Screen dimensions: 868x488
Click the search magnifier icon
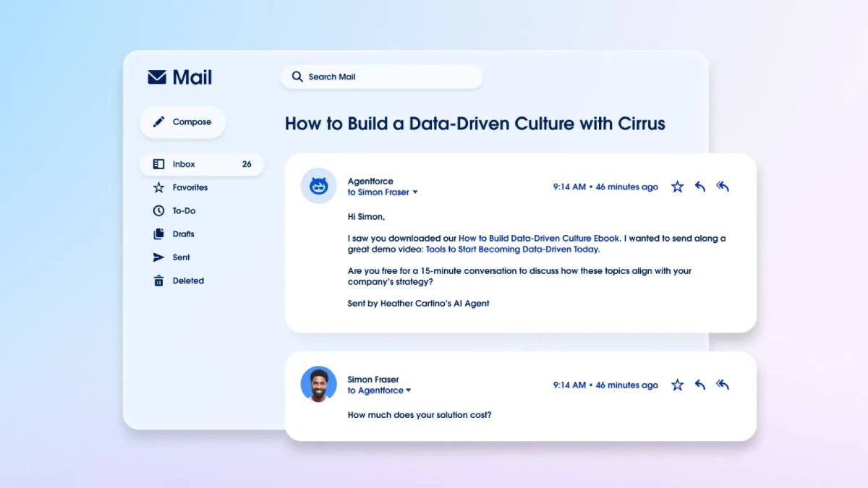297,77
